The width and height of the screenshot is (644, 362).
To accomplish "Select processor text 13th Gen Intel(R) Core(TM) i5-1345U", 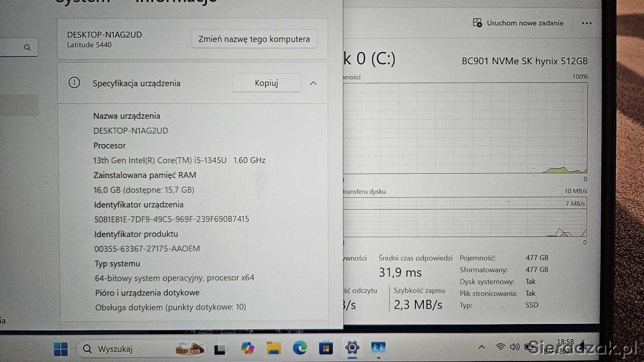I will pyautogui.click(x=160, y=160).
